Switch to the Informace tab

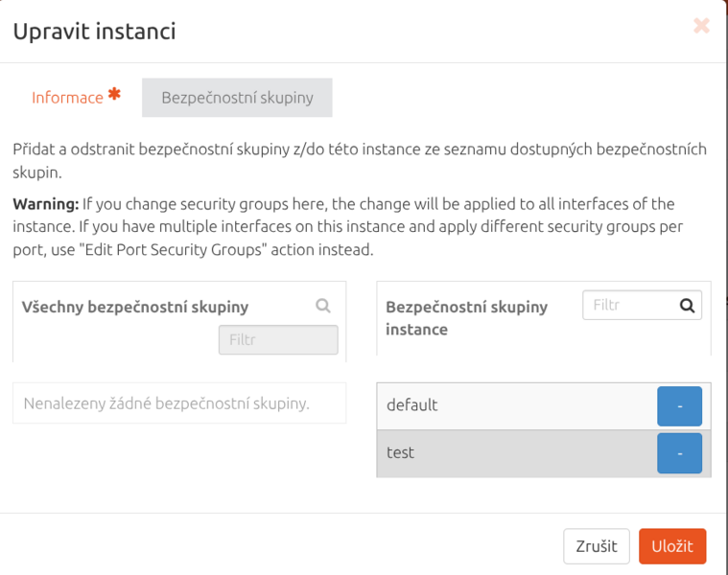coord(67,98)
